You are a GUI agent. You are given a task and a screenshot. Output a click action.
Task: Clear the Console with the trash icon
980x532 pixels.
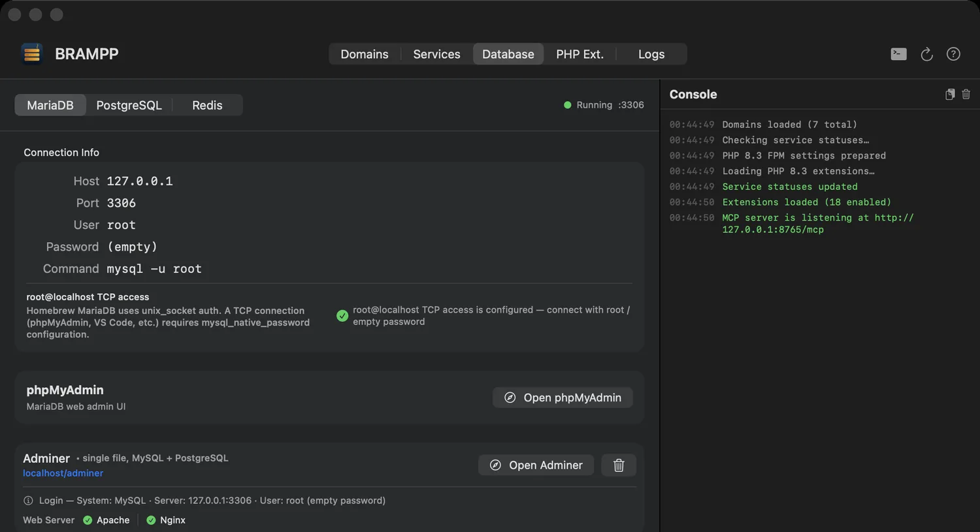click(966, 95)
